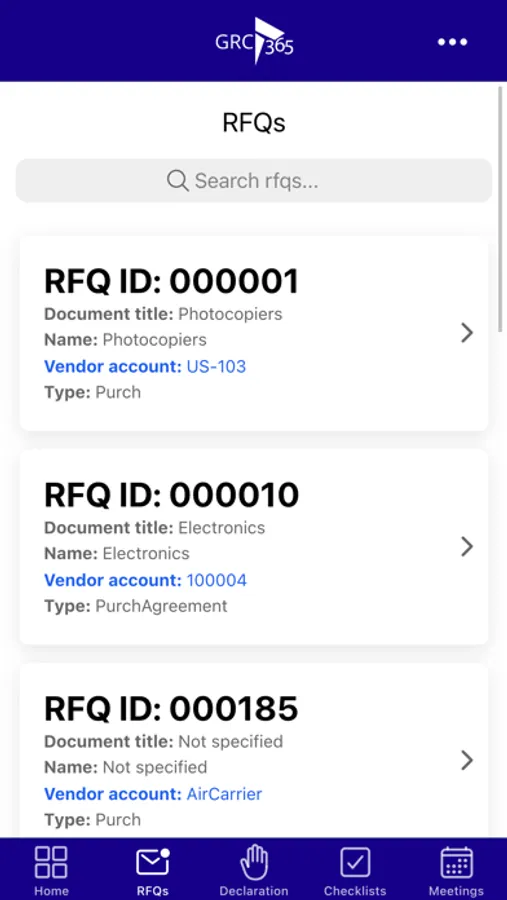The width and height of the screenshot is (507, 900).
Task: Tap the GRC 365 logo
Action: coord(254,41)
